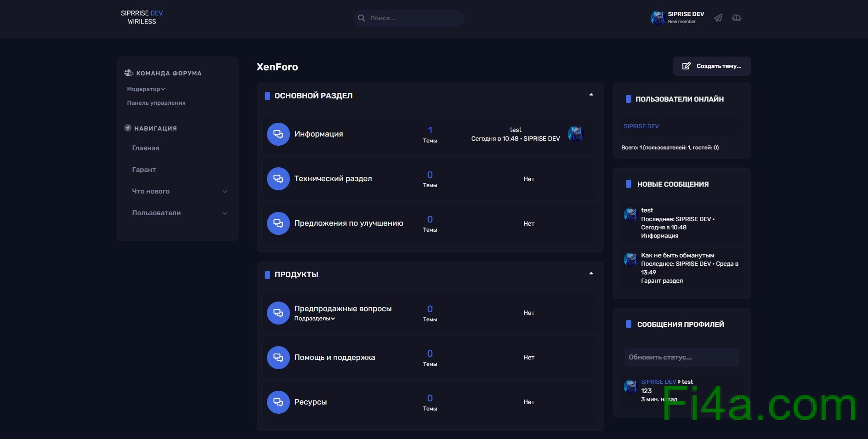Click avatar beside Информация last post

(x=575, y=134)
